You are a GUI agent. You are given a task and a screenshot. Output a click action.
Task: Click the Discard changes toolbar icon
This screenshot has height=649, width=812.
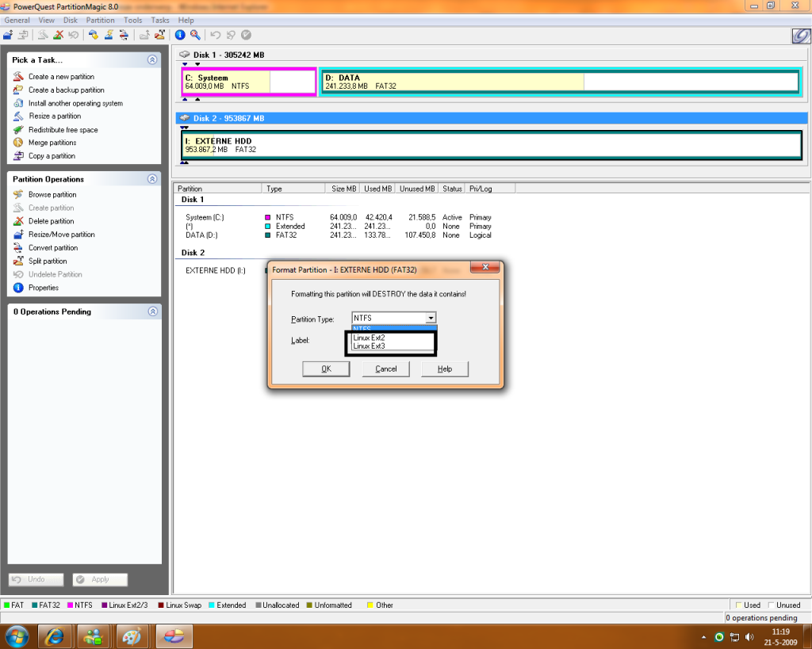[231, 35]
